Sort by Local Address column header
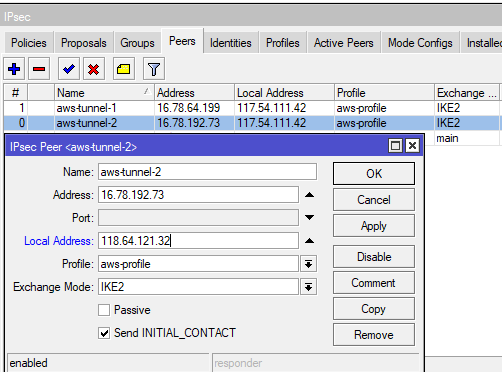The width and height of the screenshot is (502, 372). click(284, 93)
